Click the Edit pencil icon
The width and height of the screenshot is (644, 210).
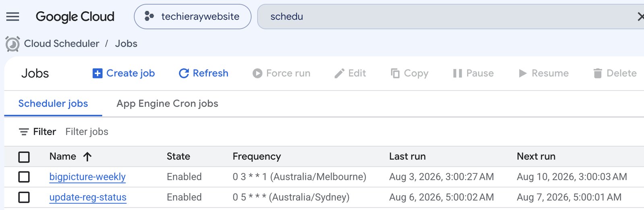tap(339, 73)
